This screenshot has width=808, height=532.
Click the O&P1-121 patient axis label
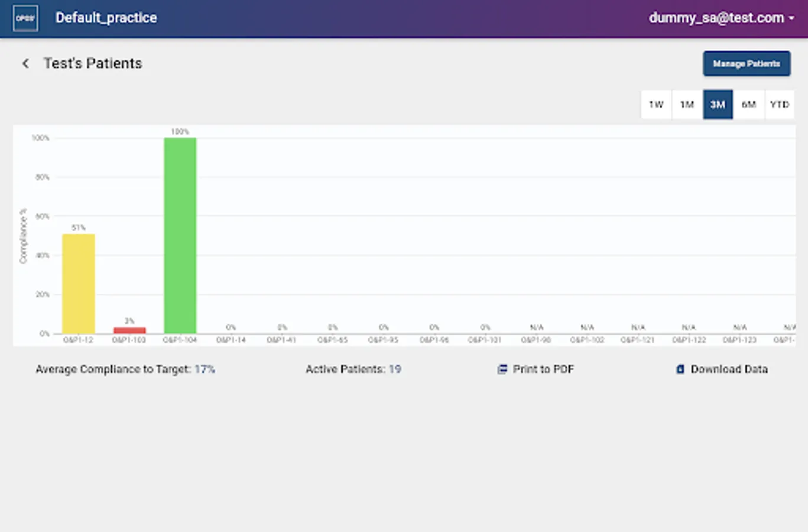point(638,340)
